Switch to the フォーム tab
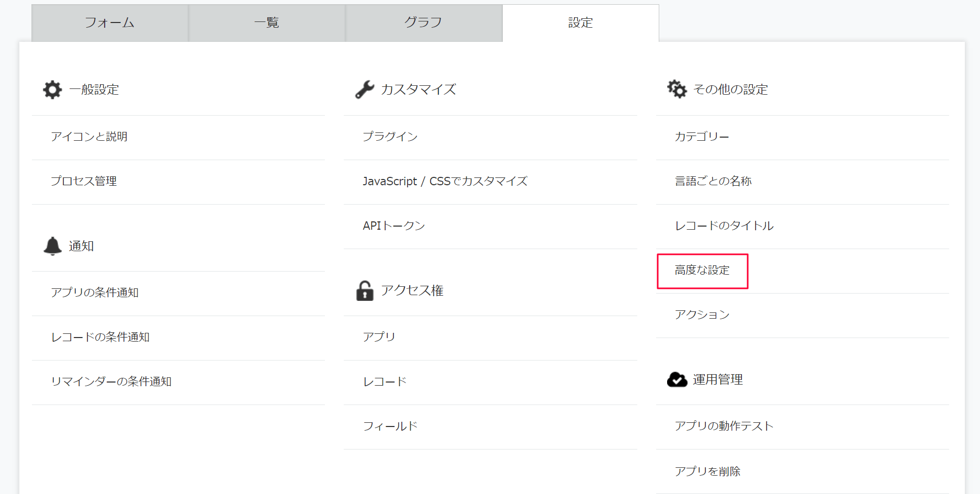 (110, 23)
